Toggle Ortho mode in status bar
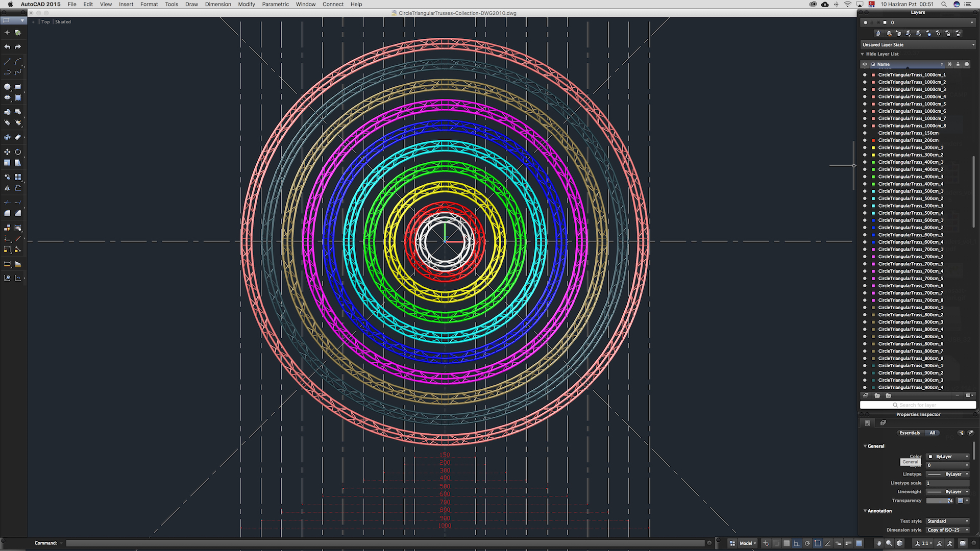The height and width of the screenshot is (551, 980). point(796,543)
